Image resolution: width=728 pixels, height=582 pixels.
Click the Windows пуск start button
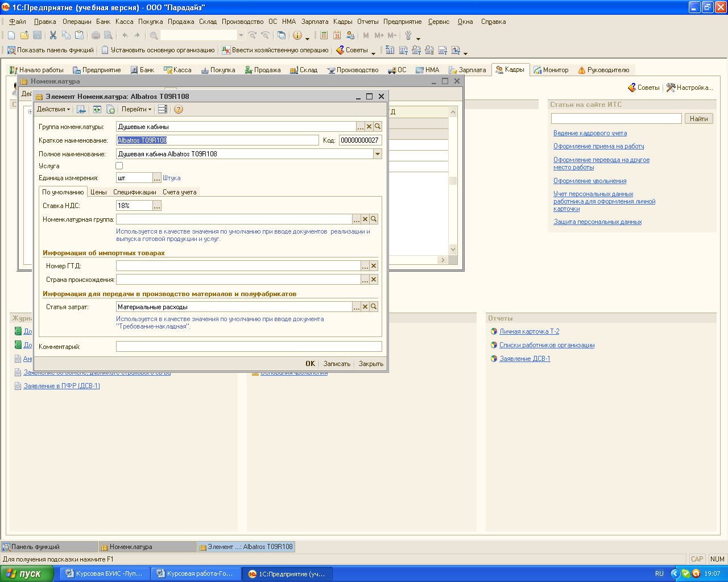coord(27,573)
